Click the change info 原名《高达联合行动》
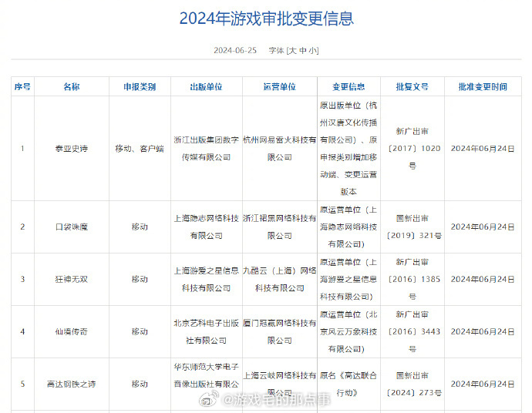The image size is (532, 413). click(348, 384)
